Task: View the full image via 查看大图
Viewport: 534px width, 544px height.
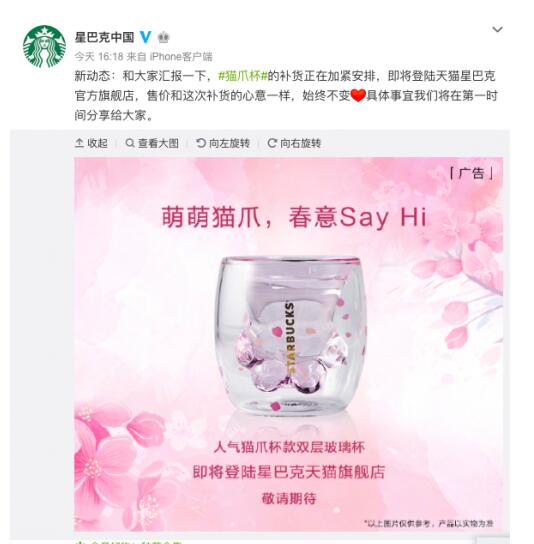Action: (152, 143)
